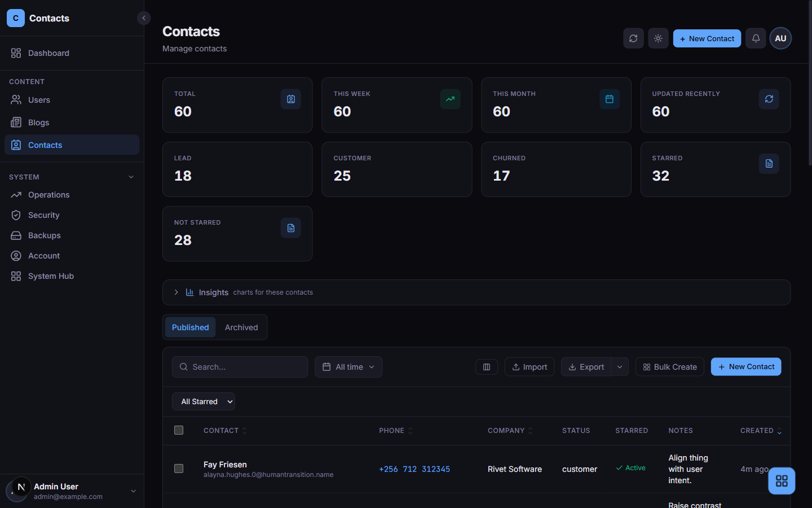This screenshot has width=812, height=508.
Task: Click the Total card contact icon
Action: pyautogui.click(x=291, y=99)
